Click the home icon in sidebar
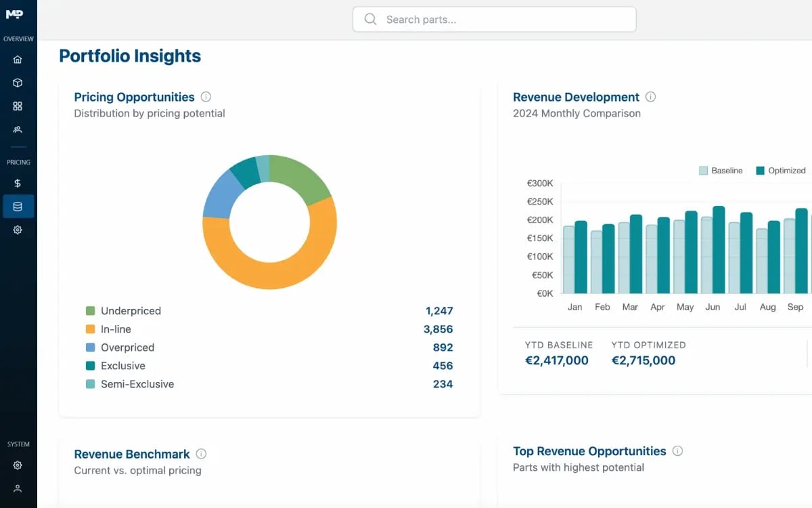Screen dimensions: 812x508 pos(18,60)
